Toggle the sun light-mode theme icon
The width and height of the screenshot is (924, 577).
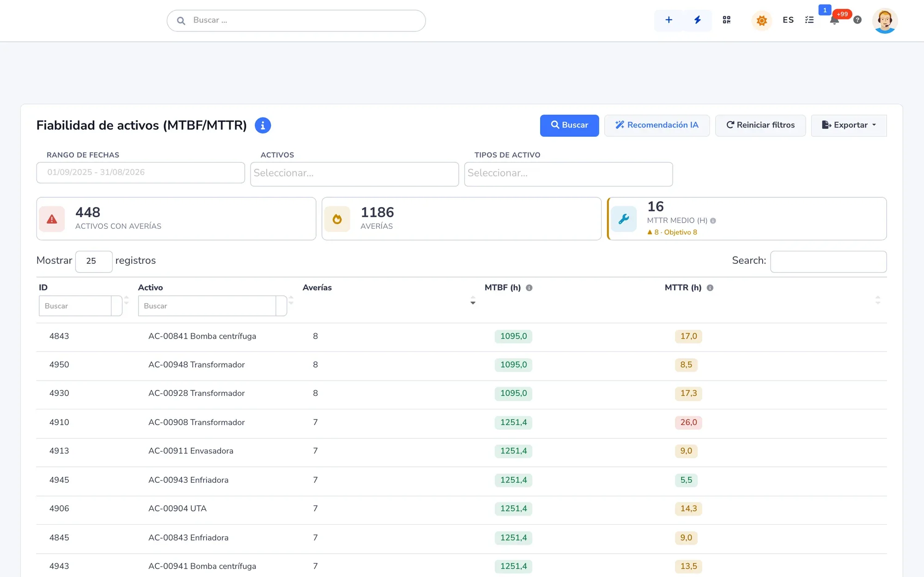(x=762, y=20)
